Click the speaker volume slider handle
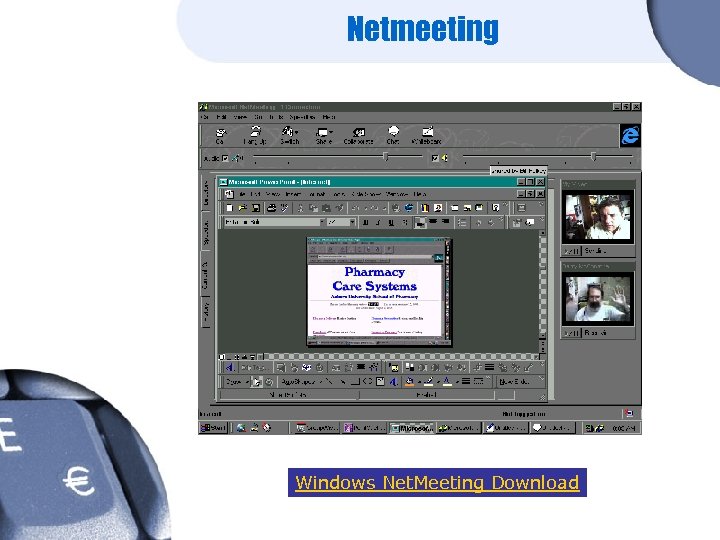The width and height of the screenshot is (720, 540). click(x=593, y=157)
